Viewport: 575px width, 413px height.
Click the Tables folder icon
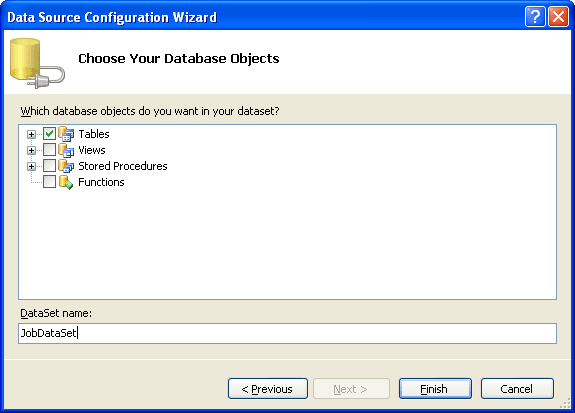pyautogui.click(x=66, y=134)
